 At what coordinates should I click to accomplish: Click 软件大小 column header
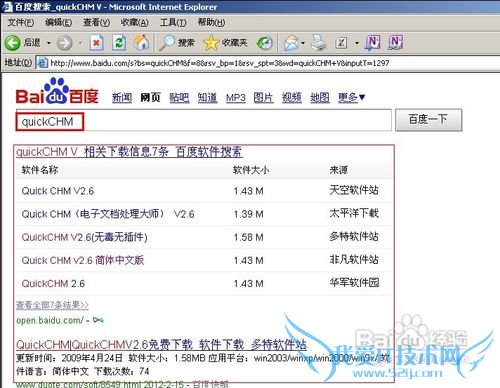click(251, 170)
